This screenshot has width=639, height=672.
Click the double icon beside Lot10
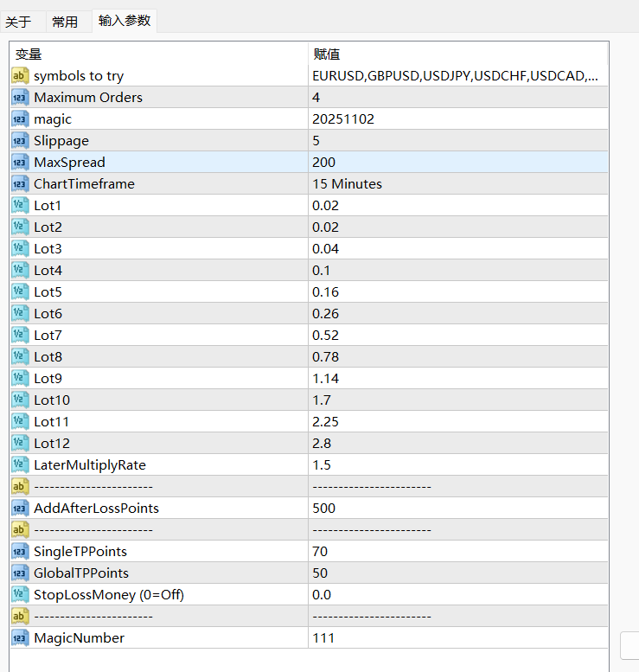[x=20, y=400]
